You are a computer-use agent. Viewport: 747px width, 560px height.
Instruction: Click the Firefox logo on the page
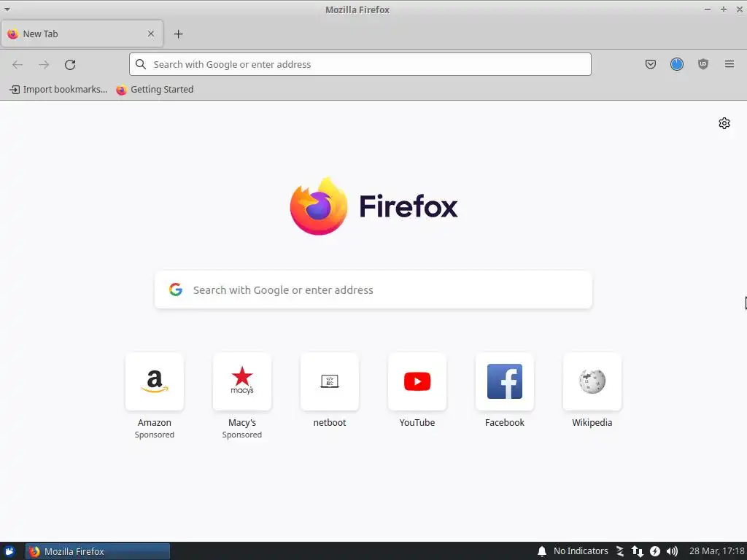tap(318, 206)
